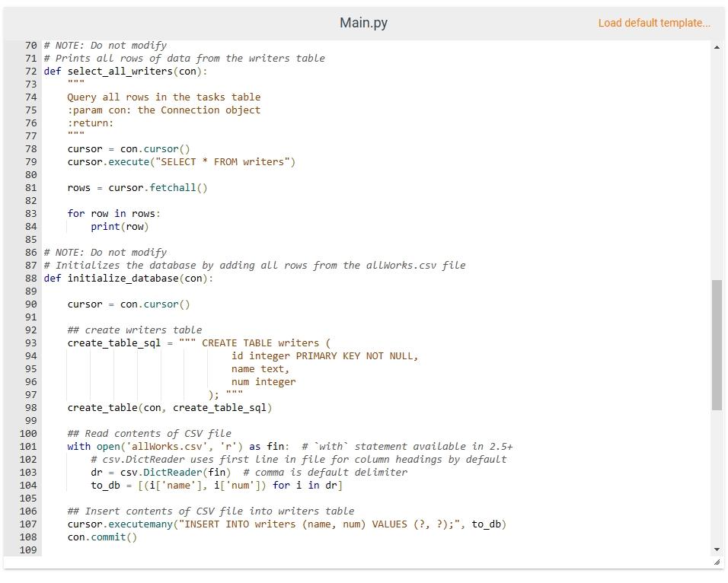This screenshot has height=583, width=728.
Task: Click the scroll down arrow of the editor
Action: pos(717,549)
